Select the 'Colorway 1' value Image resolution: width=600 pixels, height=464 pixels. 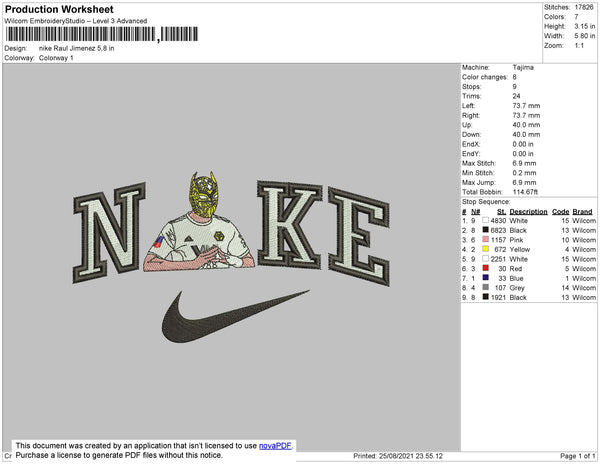click(x=56, y=58)
